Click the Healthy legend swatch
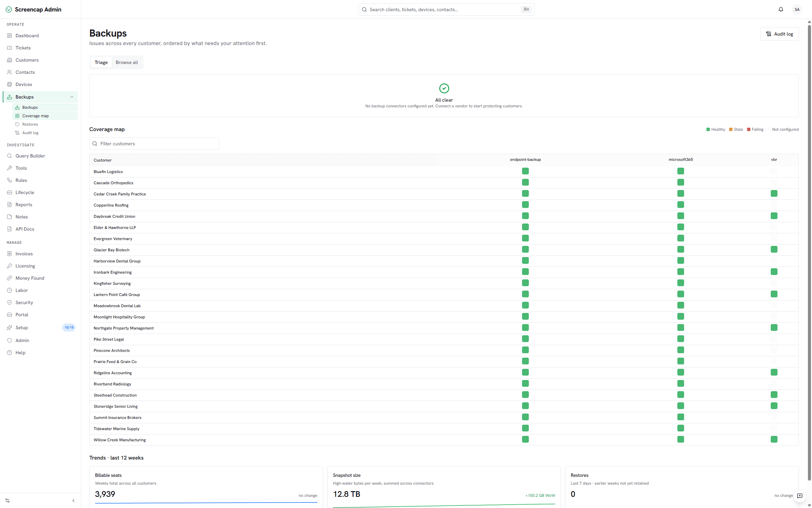The width and height of the screenshot is (812, 508). coord(708,129)
